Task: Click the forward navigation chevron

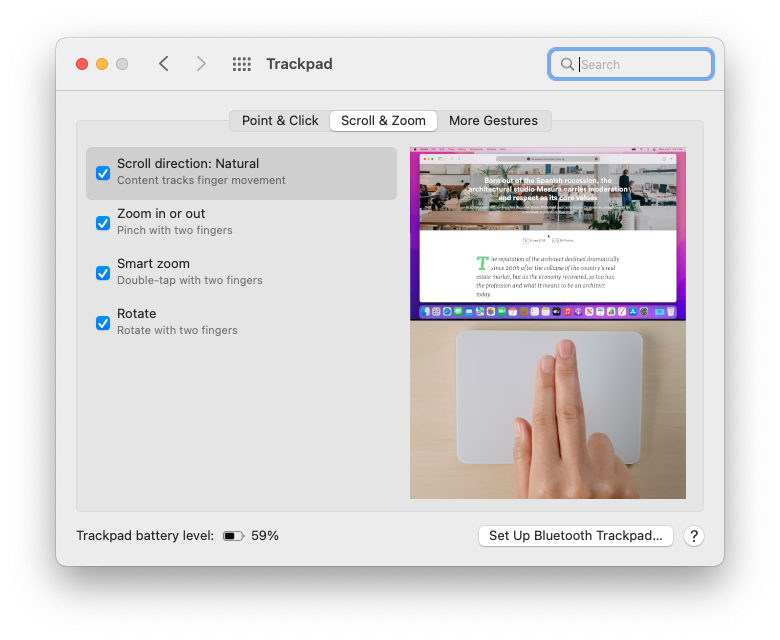Action: 201,64
